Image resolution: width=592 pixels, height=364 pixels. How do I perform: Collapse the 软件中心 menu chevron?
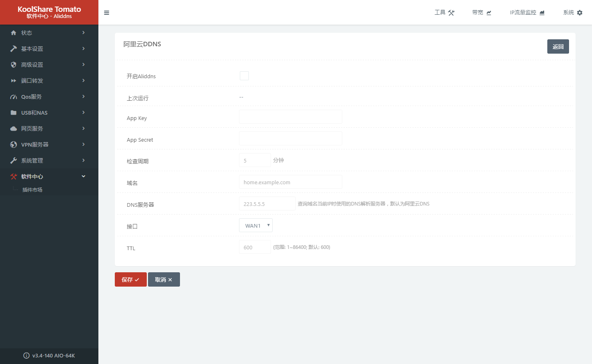click(84, 176)
